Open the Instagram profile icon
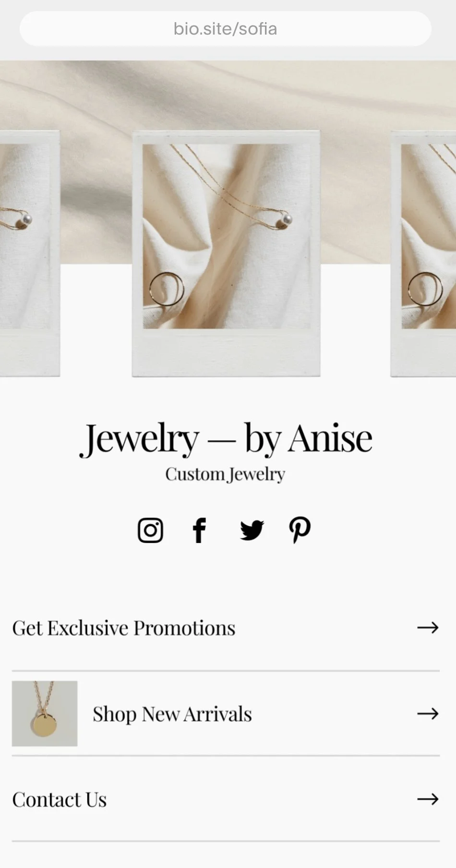The height and width of the screenshot is (868, 456). 150,530
